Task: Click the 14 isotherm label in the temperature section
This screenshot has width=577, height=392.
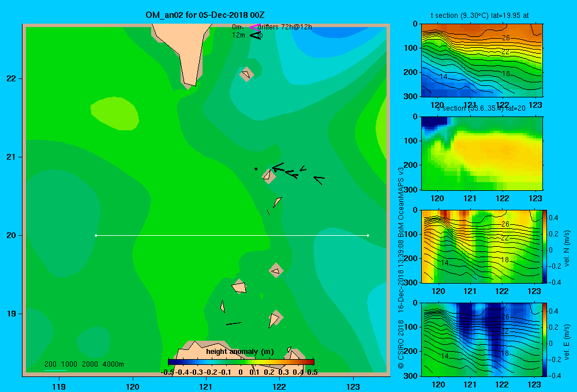Action: pyautogui.click(x=444, y=77)
